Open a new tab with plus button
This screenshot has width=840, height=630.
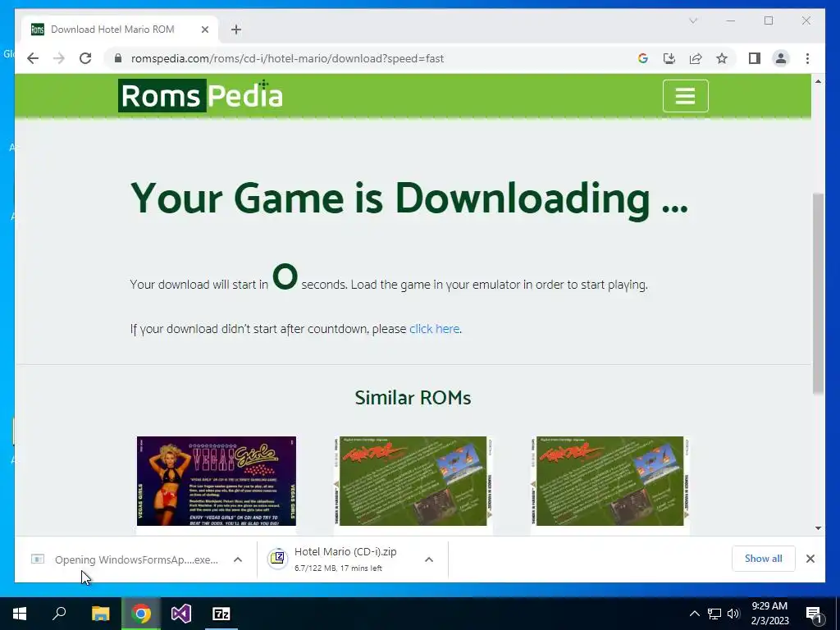pyautogui.click(x=236, y=30)
